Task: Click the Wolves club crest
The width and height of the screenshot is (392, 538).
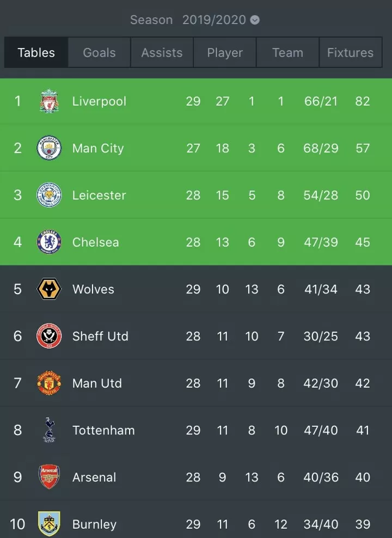Action: pos(49,289)
